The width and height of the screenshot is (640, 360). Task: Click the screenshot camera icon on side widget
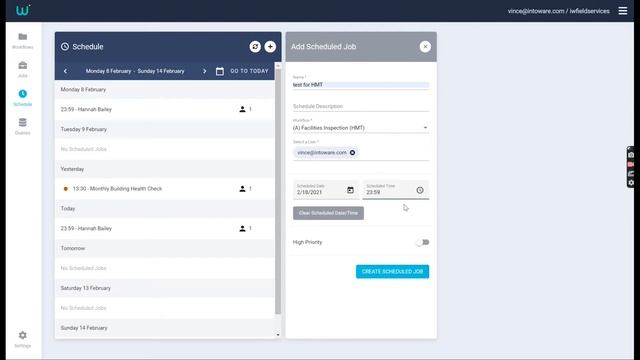(631, 155)
